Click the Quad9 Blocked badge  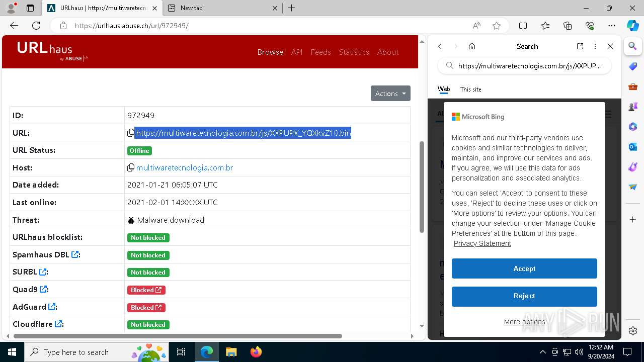146,290
